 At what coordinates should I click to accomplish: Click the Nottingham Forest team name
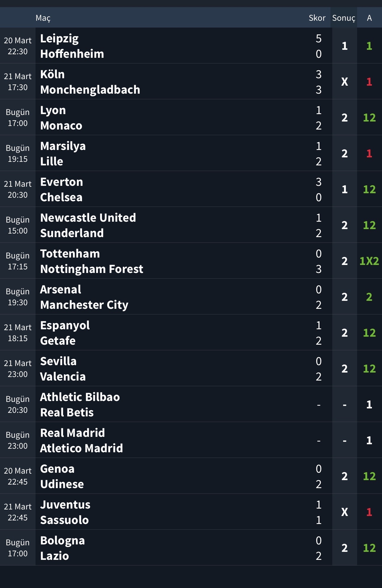[x=92, y=269]
